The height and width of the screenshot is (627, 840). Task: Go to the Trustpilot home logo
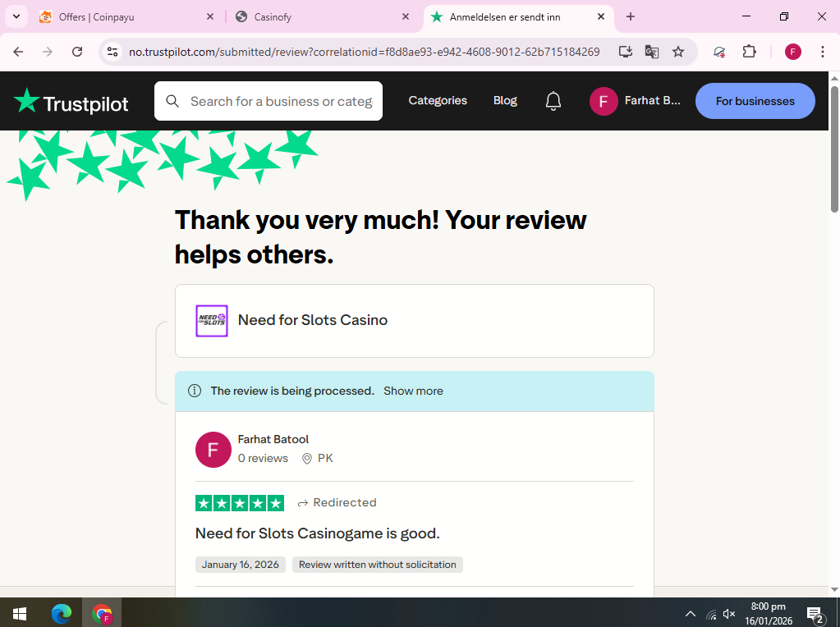pos(71,101)
